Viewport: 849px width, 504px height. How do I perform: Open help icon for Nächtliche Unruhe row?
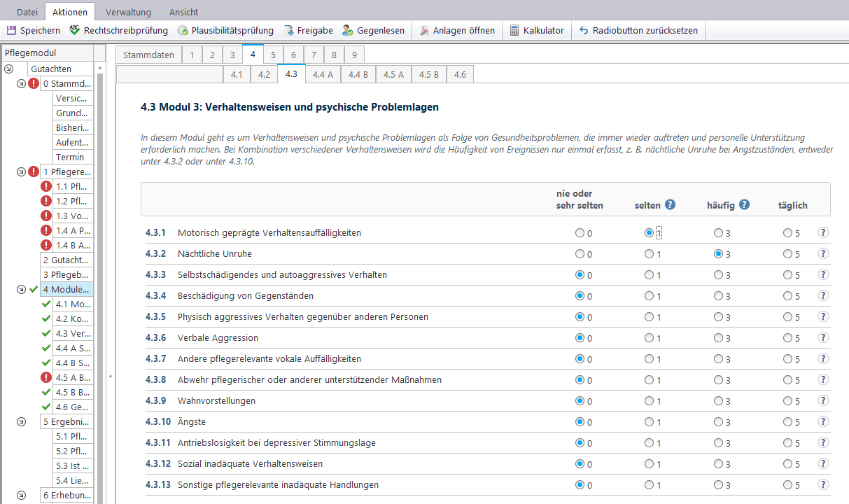823,254
